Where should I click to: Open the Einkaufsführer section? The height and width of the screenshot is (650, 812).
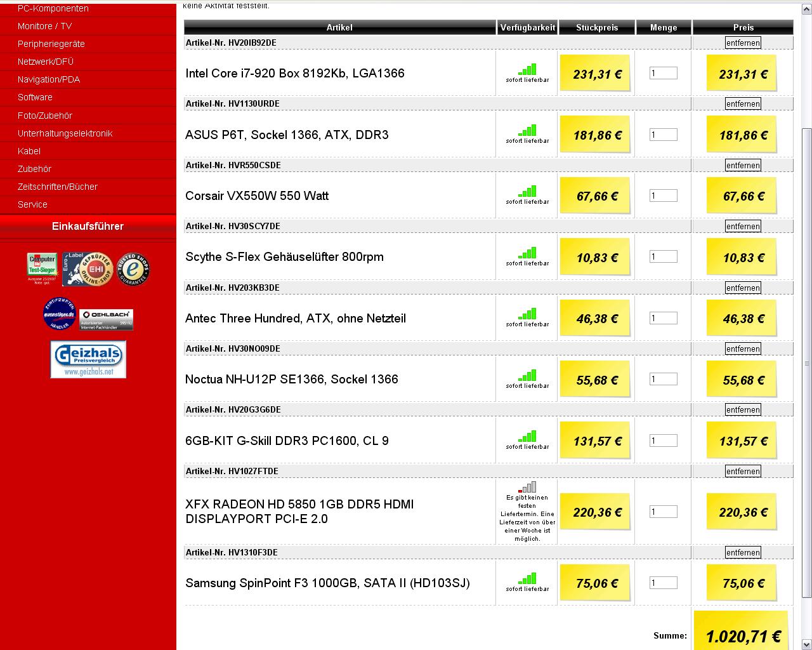(x=88, y=226)
